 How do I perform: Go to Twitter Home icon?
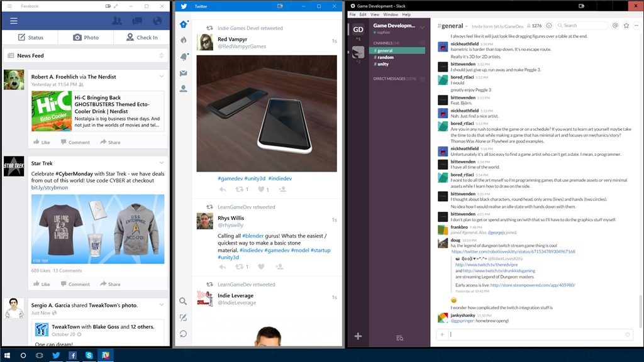pos(184,25)
